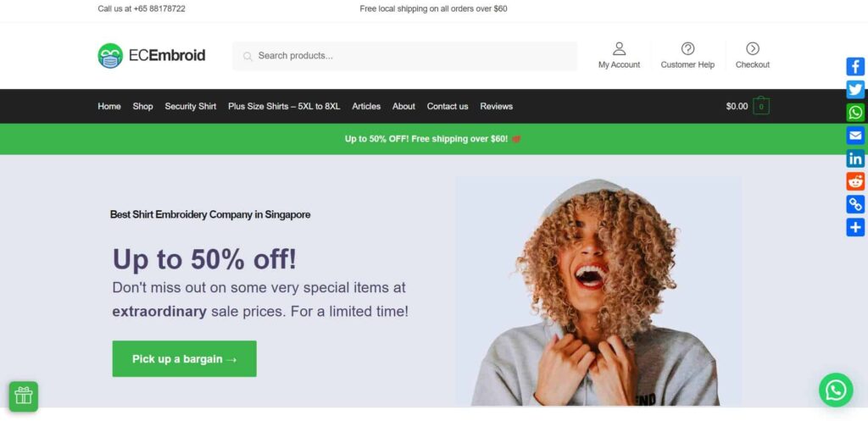Click Pick up a bargain button
868x421 pixels.
coord(184,359)
